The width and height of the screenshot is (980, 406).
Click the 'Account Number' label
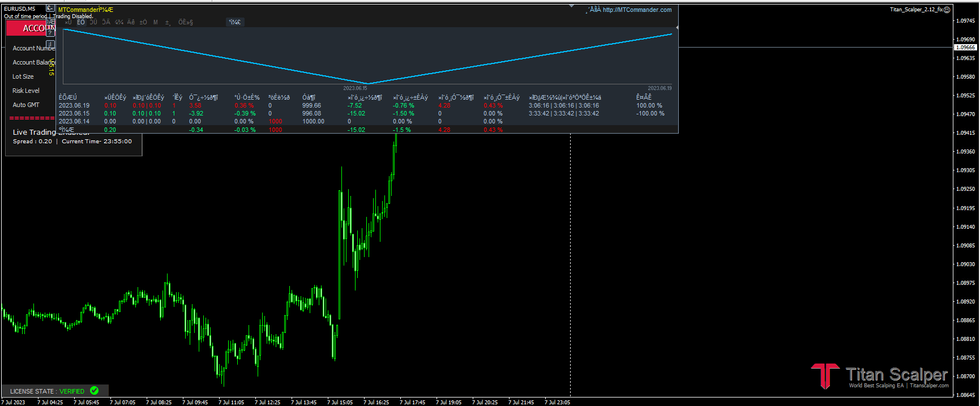(x=34, y=48)
